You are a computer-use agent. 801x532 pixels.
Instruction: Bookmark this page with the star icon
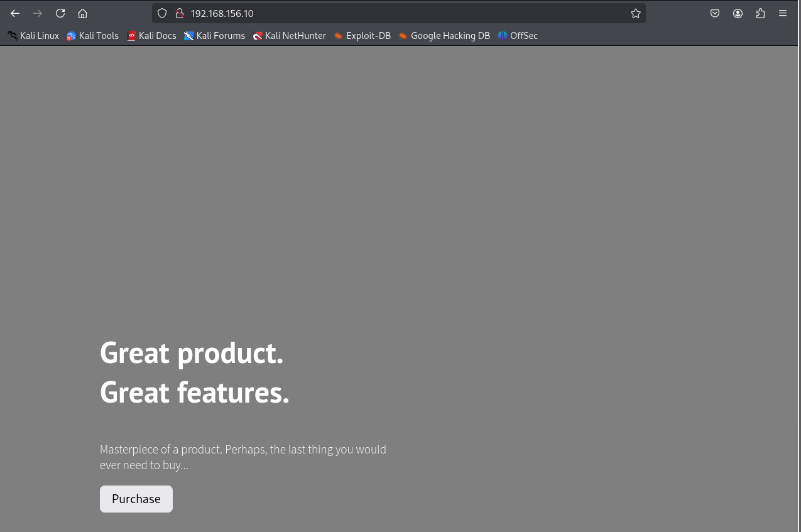pos(636,13)
